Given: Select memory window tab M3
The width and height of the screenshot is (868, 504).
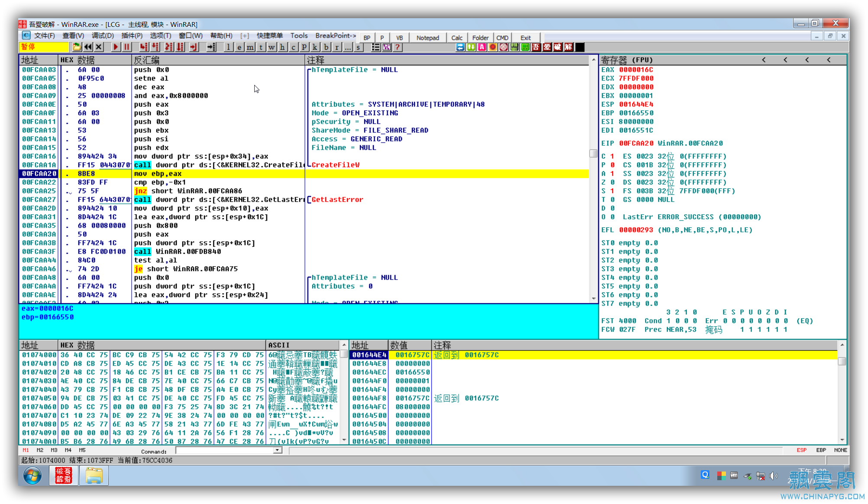Looking at the screenshot, I should coord(54,450).
